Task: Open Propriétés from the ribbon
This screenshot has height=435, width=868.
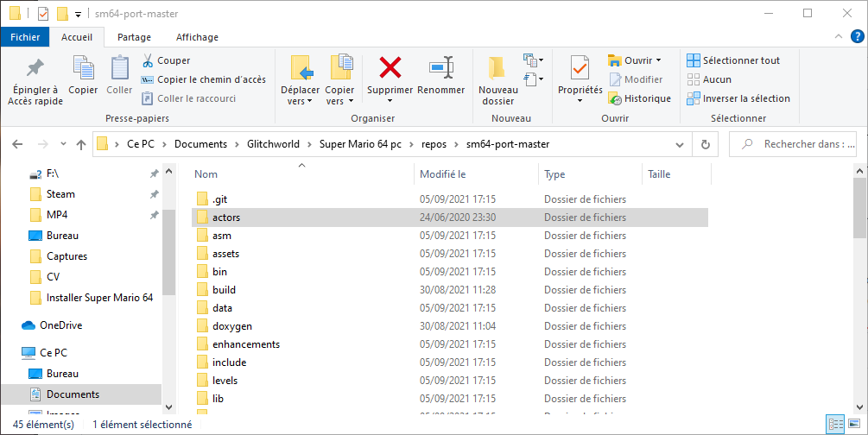Action: tap(580, 67)
